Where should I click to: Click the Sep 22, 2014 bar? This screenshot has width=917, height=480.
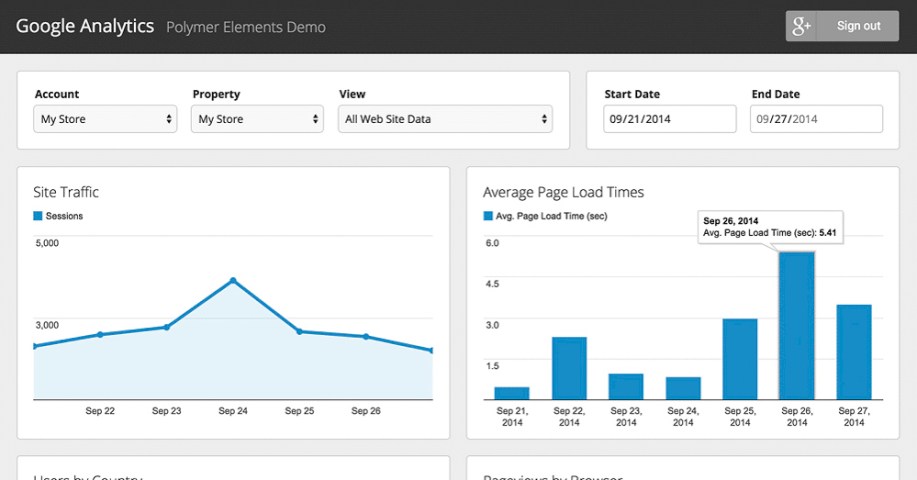pos(569,368)
